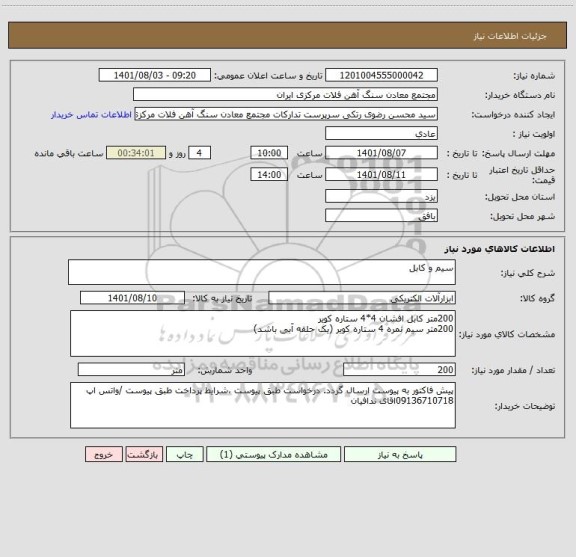Click the واحد شمارش label
Image resolution: width=576 pixels, height=557 pixels.
pyautogui.click(x=225, y=371)
